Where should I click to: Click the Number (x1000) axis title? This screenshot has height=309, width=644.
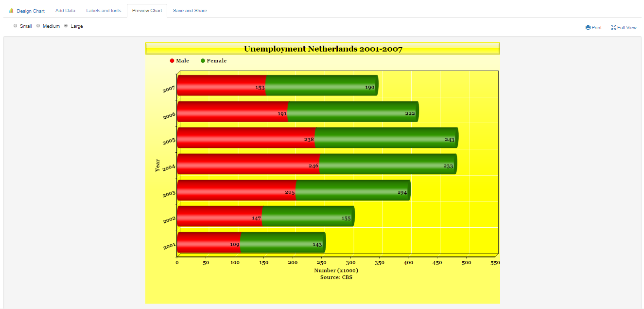pos(336,270)
